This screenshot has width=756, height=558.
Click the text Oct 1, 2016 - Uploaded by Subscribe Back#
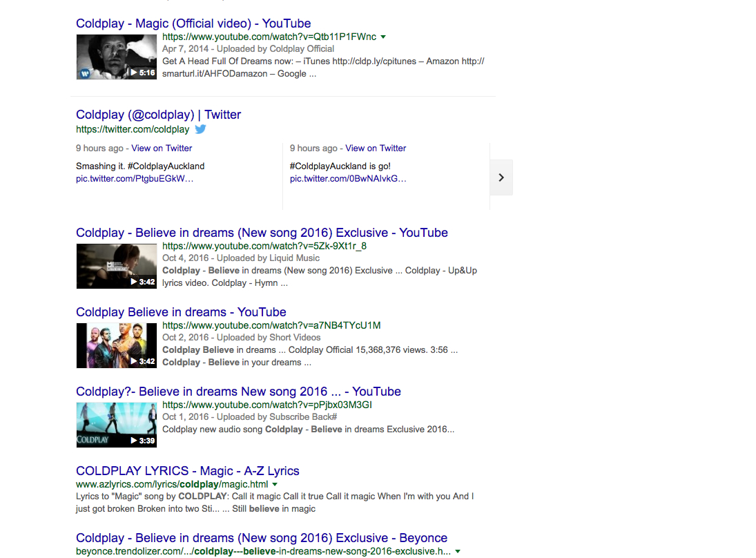250,416
